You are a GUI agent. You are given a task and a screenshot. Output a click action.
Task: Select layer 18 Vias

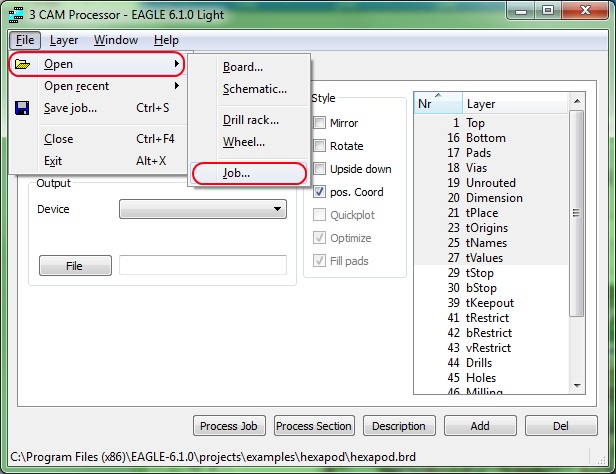pyautogui.click(x=491, y=168)
